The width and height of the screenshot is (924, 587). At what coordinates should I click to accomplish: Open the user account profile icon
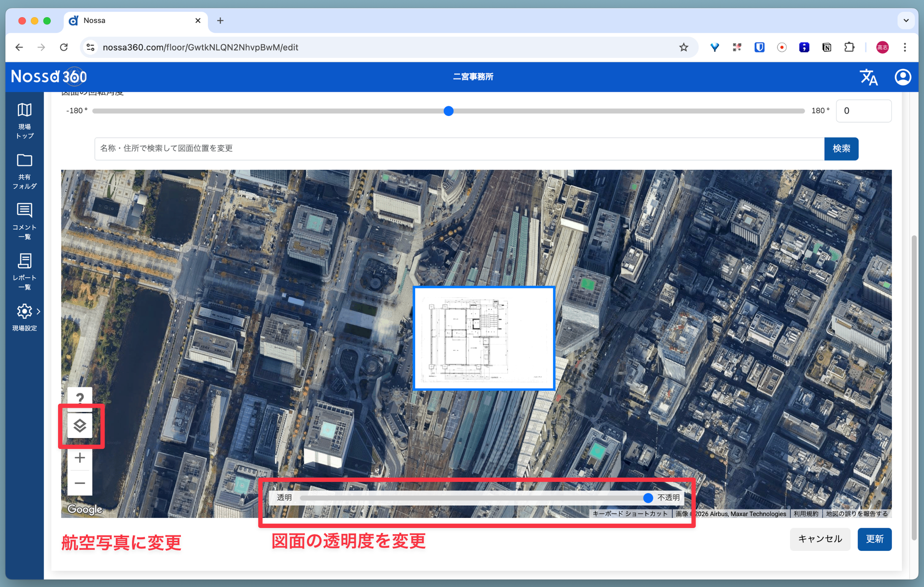(x=903, y=77)
